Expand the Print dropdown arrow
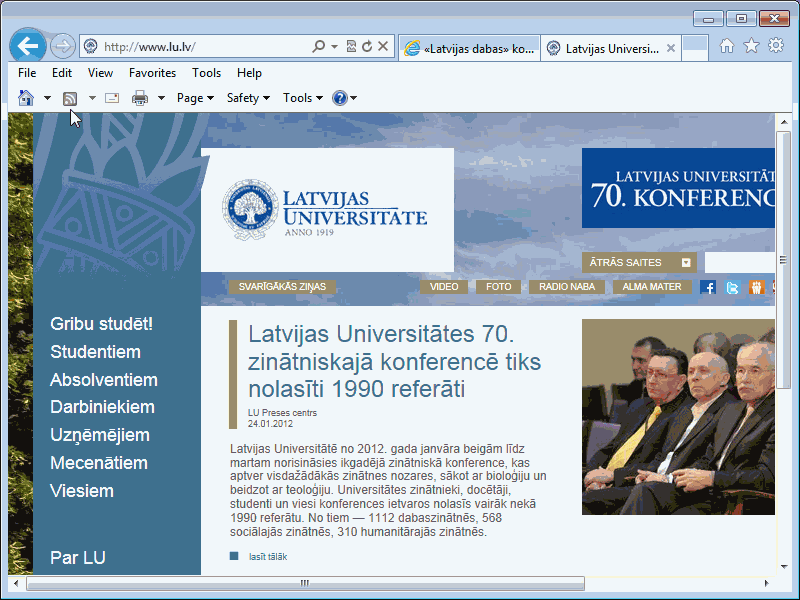The width and height of the screenshot is (800, 600). (x=161, y=97)
